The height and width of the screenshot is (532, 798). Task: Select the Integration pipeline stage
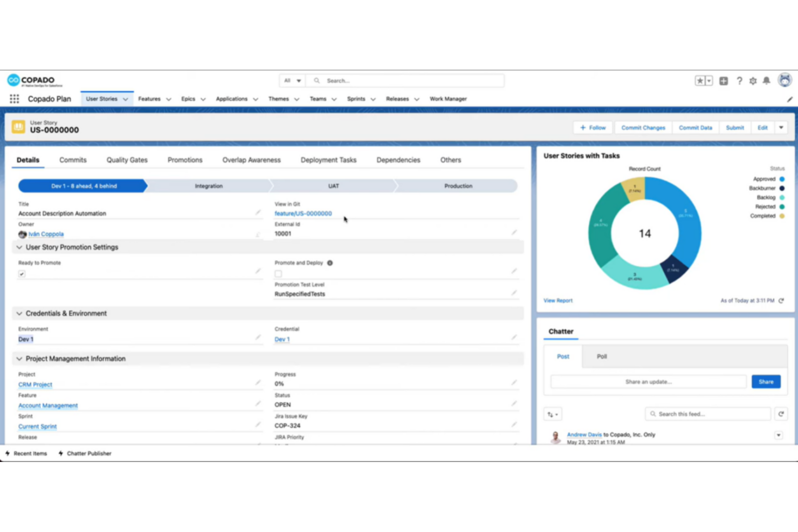point(208,186)
